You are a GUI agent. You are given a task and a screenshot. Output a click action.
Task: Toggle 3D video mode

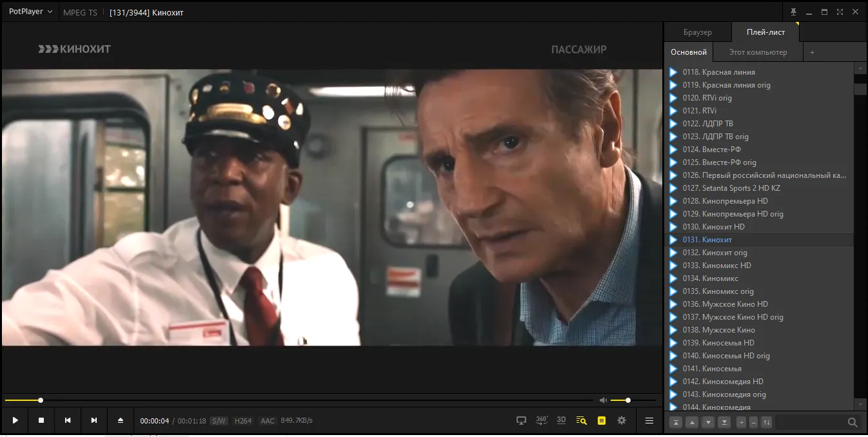[562, 420]
